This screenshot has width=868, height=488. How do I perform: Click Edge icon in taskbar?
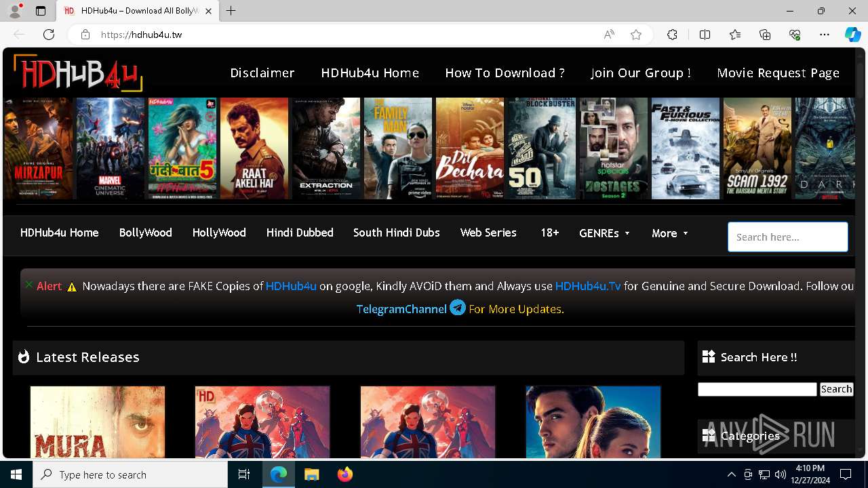coord(279,474)
